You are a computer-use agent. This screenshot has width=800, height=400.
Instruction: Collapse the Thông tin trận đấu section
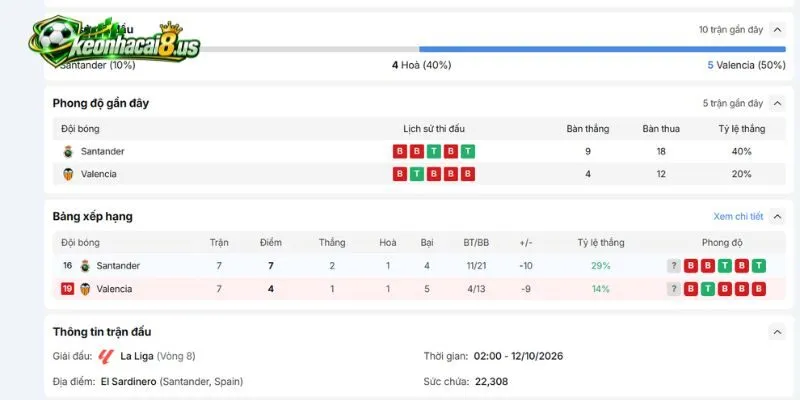[777, 332]
